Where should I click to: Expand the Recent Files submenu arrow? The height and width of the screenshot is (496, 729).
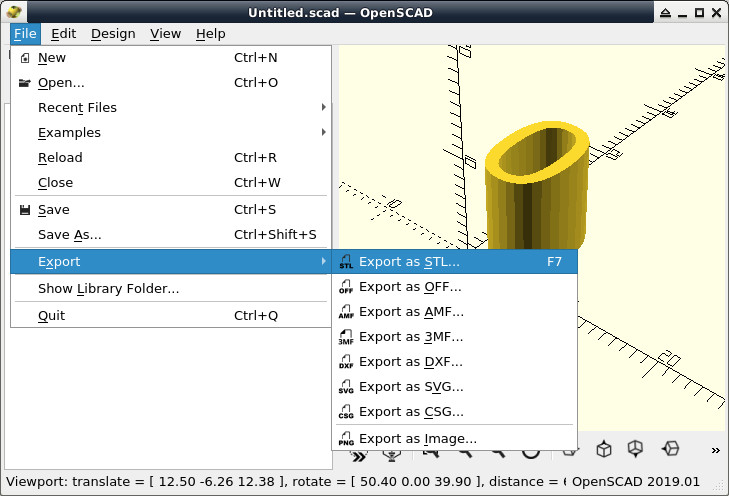point(324,107)
